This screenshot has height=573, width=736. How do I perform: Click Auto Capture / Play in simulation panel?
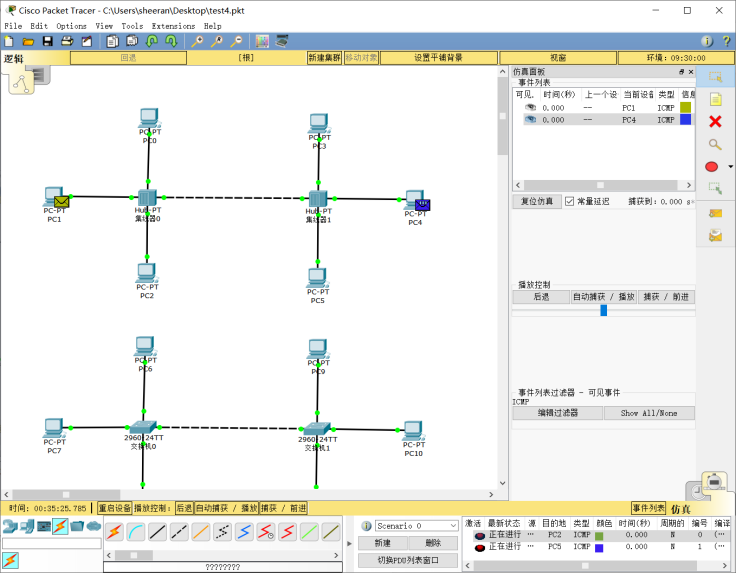coord(604,297)
